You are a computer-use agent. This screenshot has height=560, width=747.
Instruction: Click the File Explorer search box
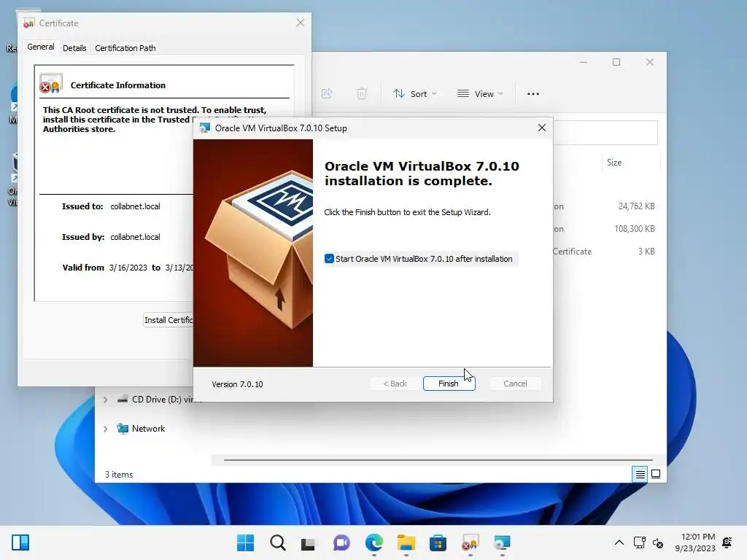click(x=605, y=133)
